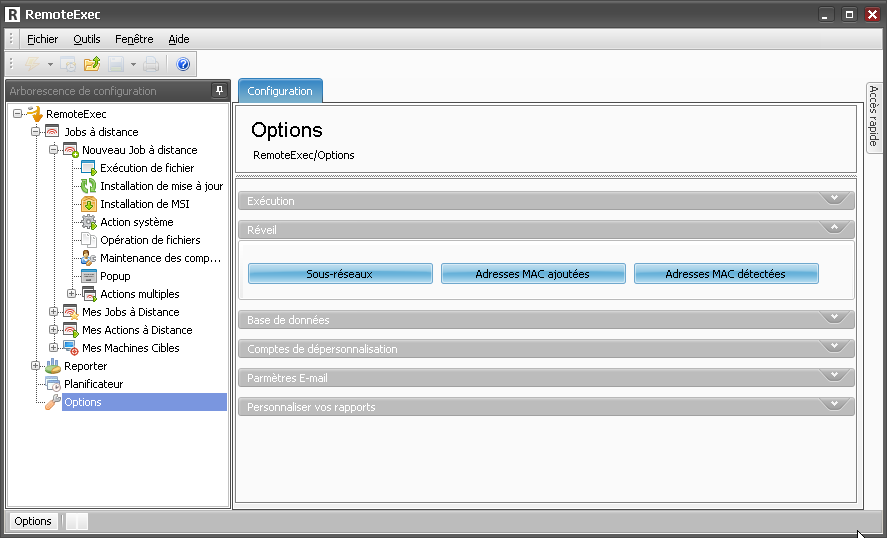Click the RemoteExec/Options path text

(x=304, y=155)
